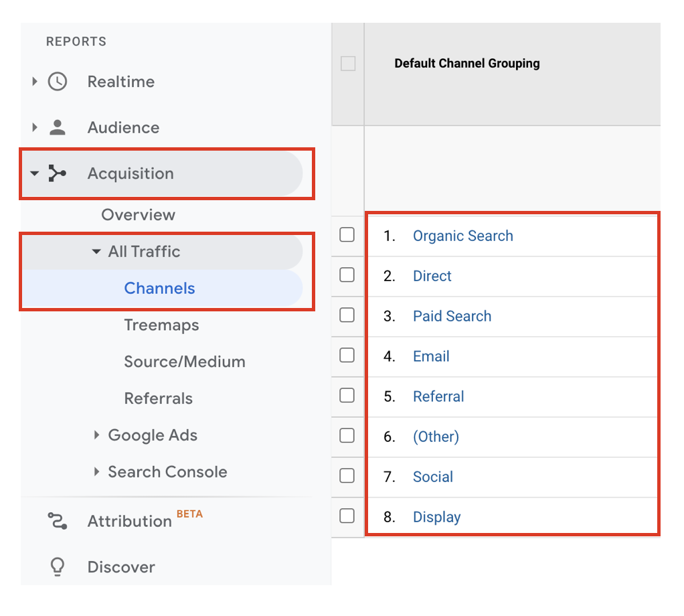This screenshot has height=616, width=684.
Task: Check the Referral row checkbox
Action: click(x=347, y=395)
